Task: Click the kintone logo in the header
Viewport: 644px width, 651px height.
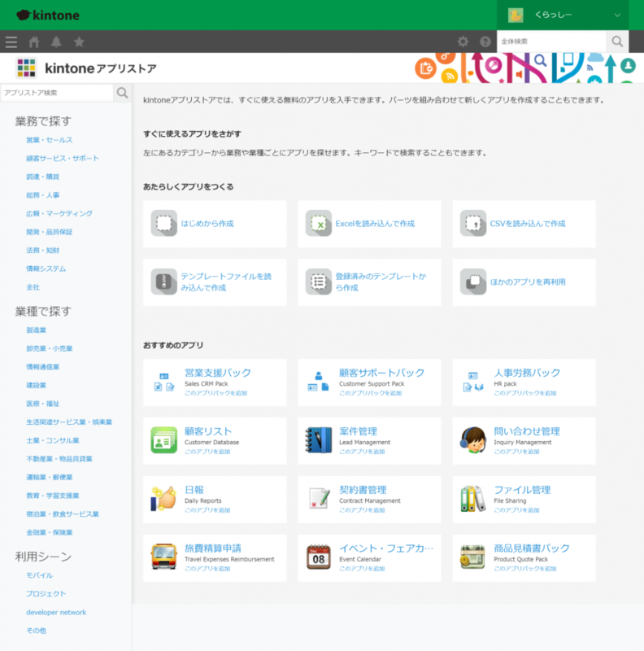Action: (x=48, y=15)
